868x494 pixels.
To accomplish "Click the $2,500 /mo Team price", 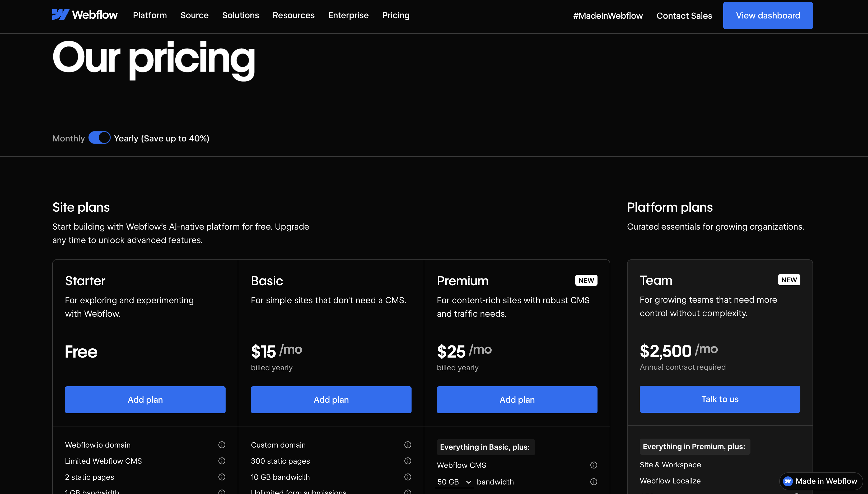I will (x=679, y=350).
